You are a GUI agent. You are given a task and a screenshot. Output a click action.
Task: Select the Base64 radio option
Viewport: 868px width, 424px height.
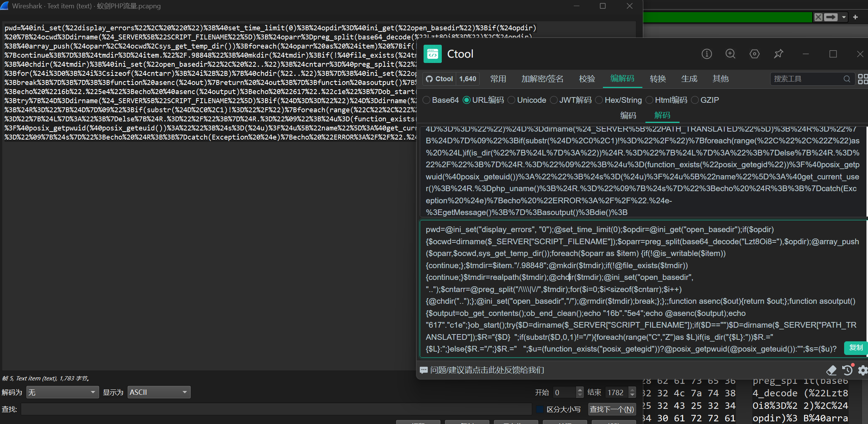[x=427, y=100]
